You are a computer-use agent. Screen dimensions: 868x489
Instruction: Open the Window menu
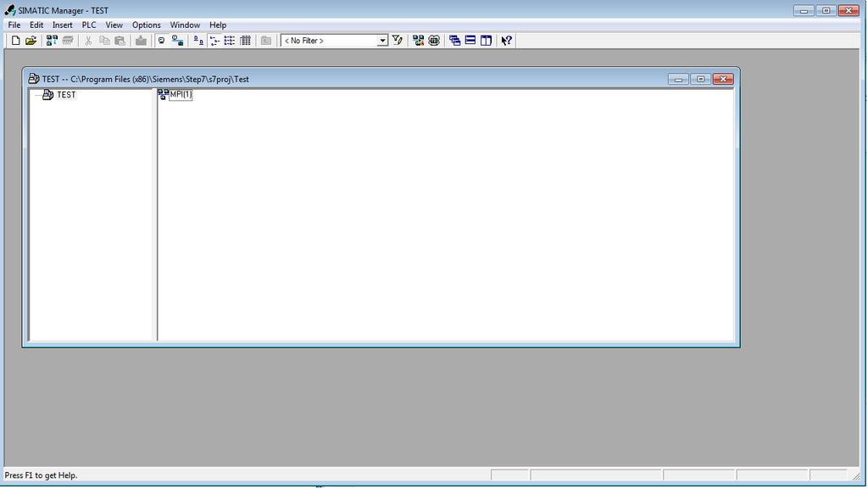click(x=185, y=25)
